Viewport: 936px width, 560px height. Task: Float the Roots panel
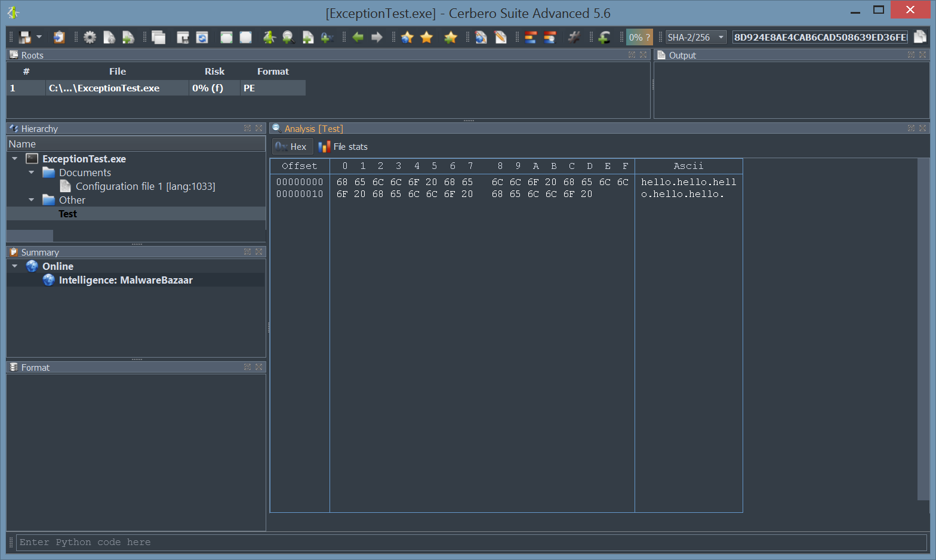coord(632,54)
